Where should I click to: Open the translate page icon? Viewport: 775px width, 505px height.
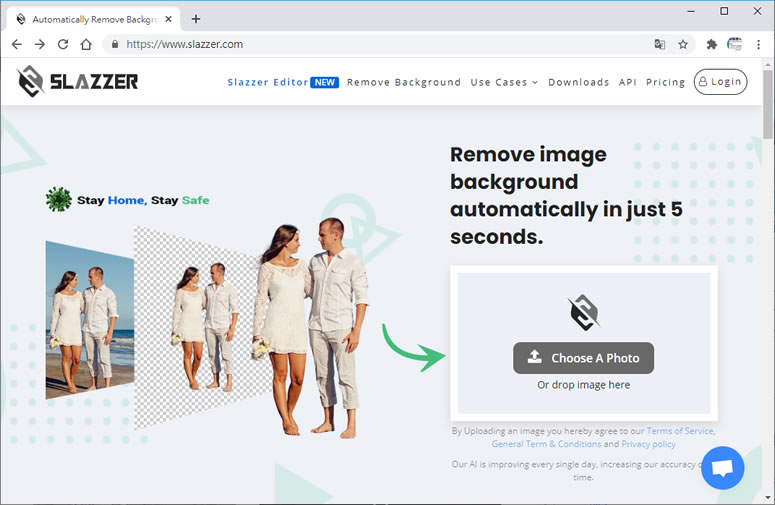click(x=659, y=44)
